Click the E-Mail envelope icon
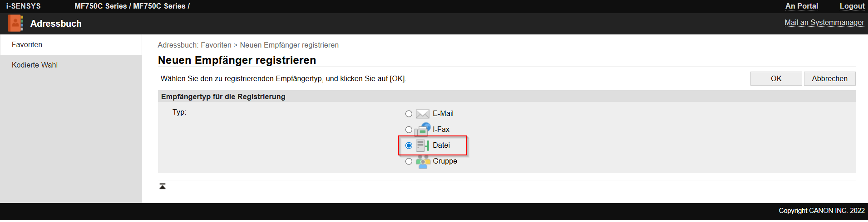 pyautogui.click(x=422, y=114)
